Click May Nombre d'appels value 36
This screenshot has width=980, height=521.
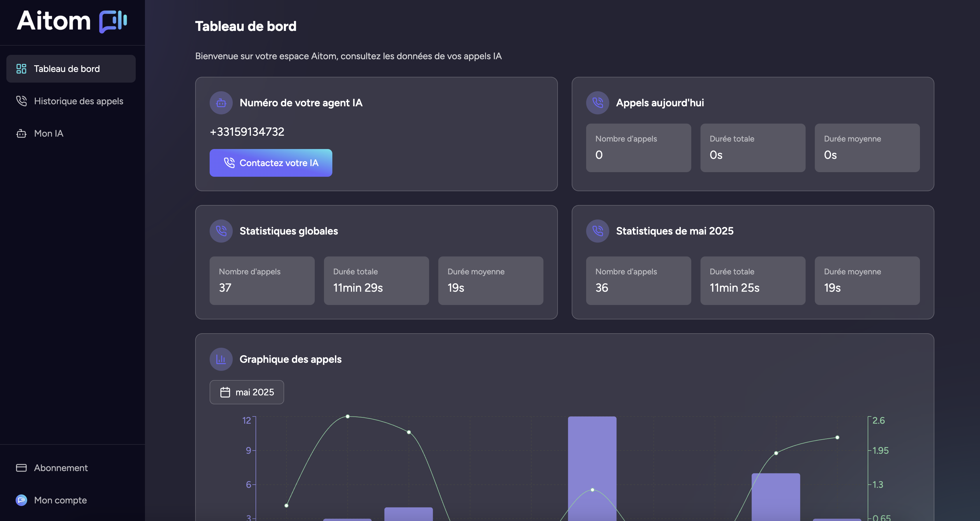click(x=602, y=288)
